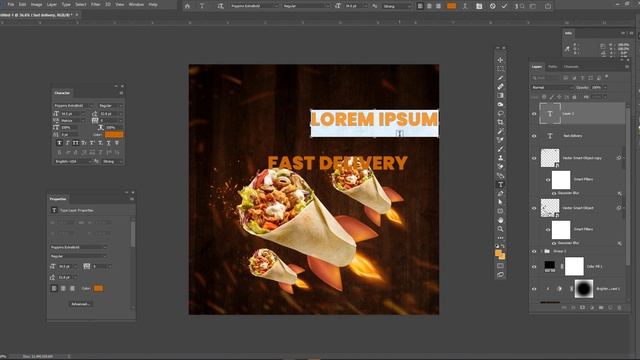
Task: Click Faux Bold in Character panel
Action: point(59,143)
